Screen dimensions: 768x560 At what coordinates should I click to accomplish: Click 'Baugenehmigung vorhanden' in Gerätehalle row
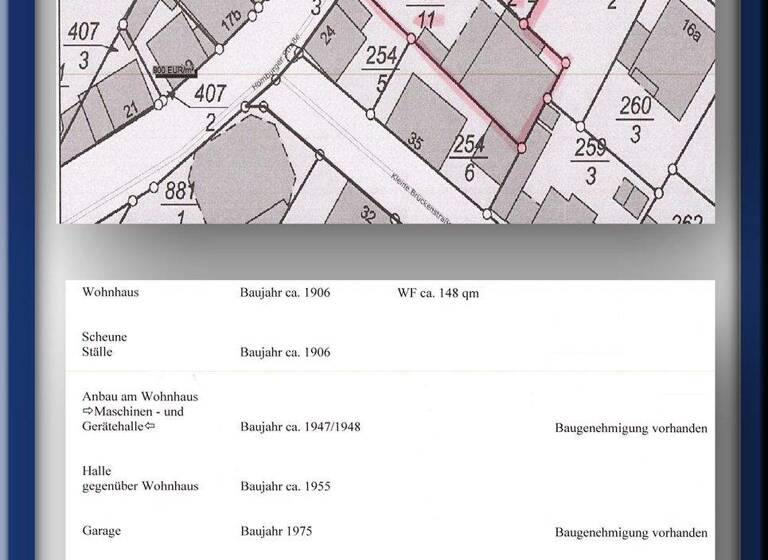click(x=631, y=428)
